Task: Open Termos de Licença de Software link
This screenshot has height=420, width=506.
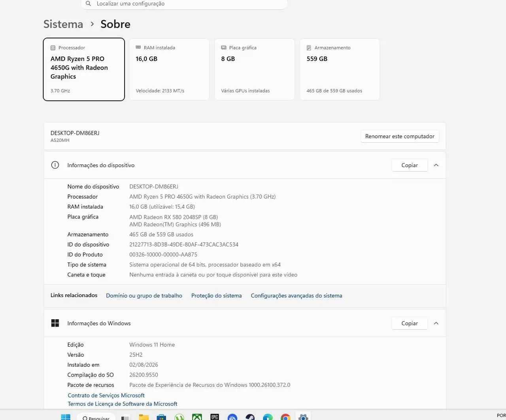Action: tap(123, 404)
